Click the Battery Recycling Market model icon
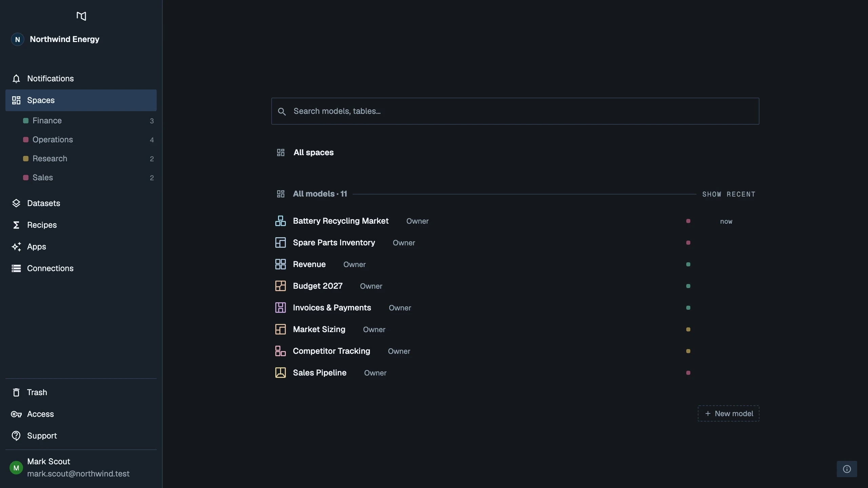The image size is (868, 488). 280,221
